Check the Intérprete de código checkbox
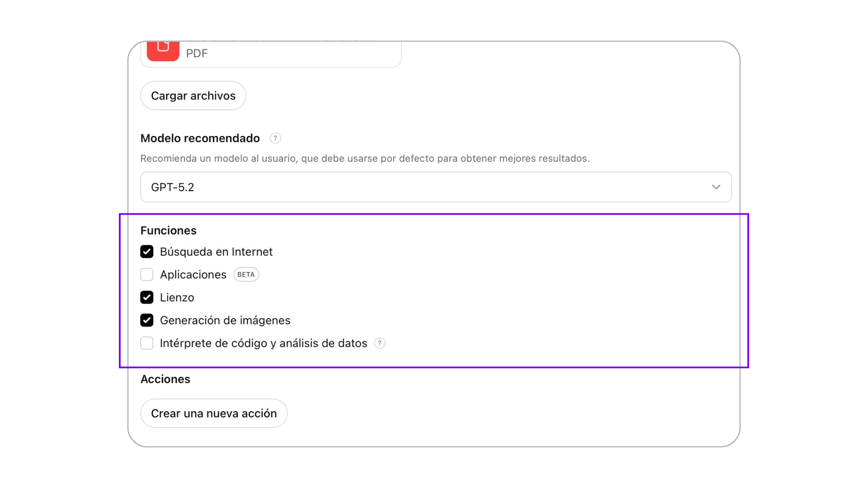Viewport: 868px width, 488px height. (x=147, y=343)
